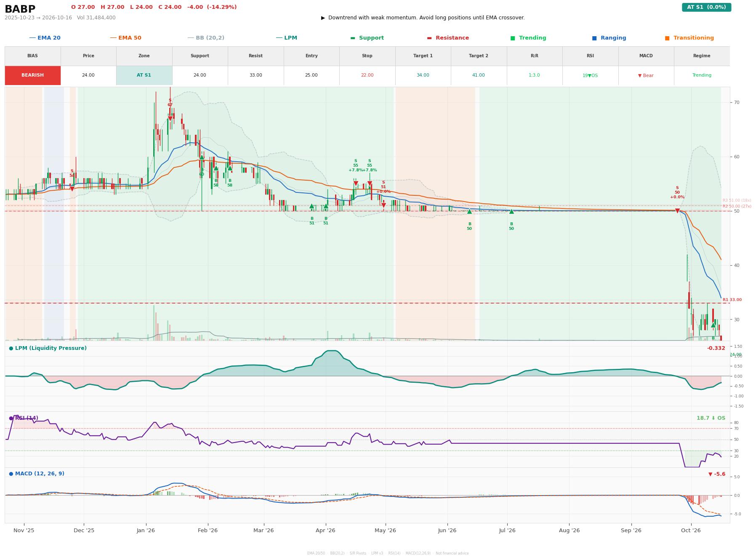Click the R1 33.00 resistance label

(x=732, y=300)
